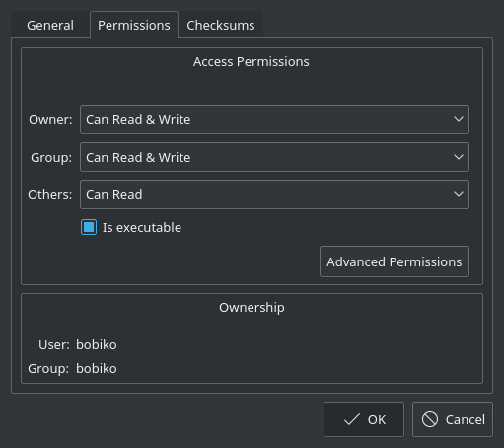Open the Owner permission dropdown
504x448 pixels.
pos(274,119)
